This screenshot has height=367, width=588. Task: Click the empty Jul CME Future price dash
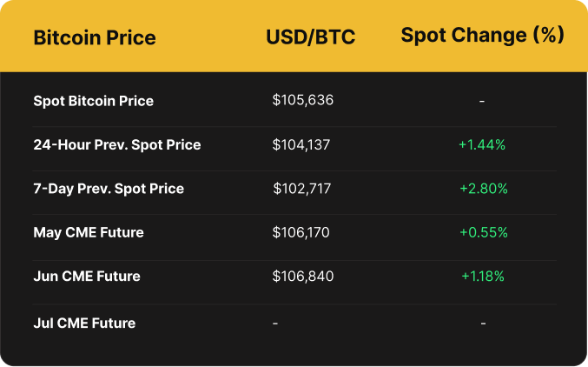point(275,324)
